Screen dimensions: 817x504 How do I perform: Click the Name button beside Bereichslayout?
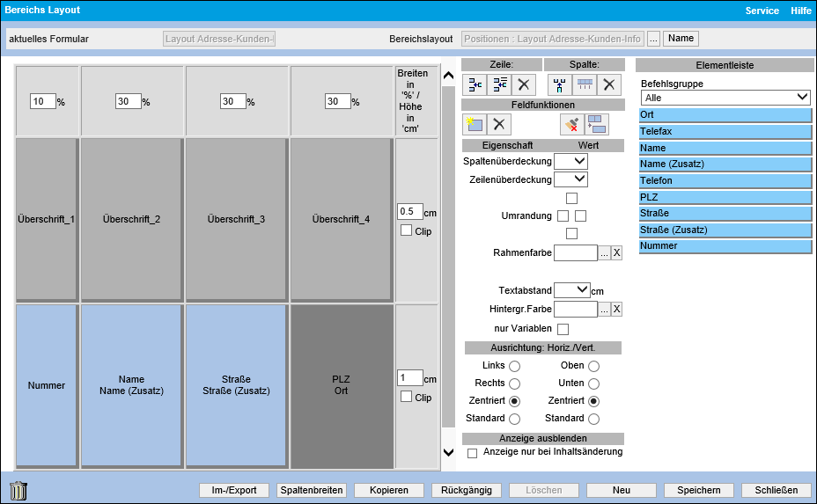[x=681, y=39]
